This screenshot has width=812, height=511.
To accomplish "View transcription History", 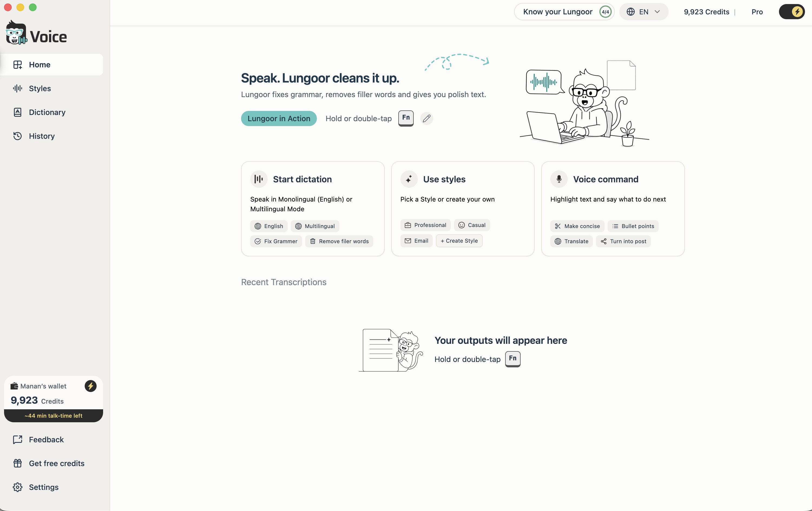I will pos(52,136).
